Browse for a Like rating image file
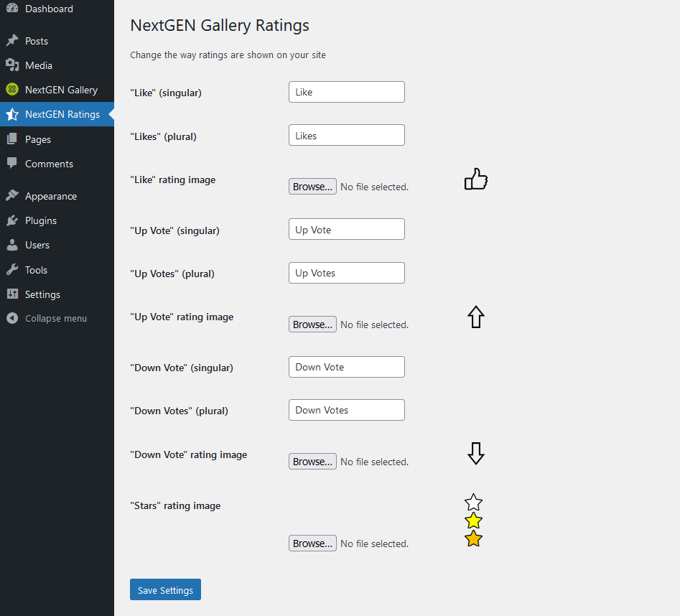Screen dimensions: 680x616 click(x=312, y=187)
